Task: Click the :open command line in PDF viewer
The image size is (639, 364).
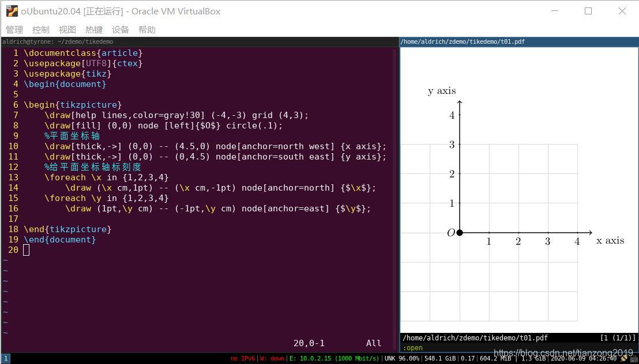Action: tap(412, 348)
